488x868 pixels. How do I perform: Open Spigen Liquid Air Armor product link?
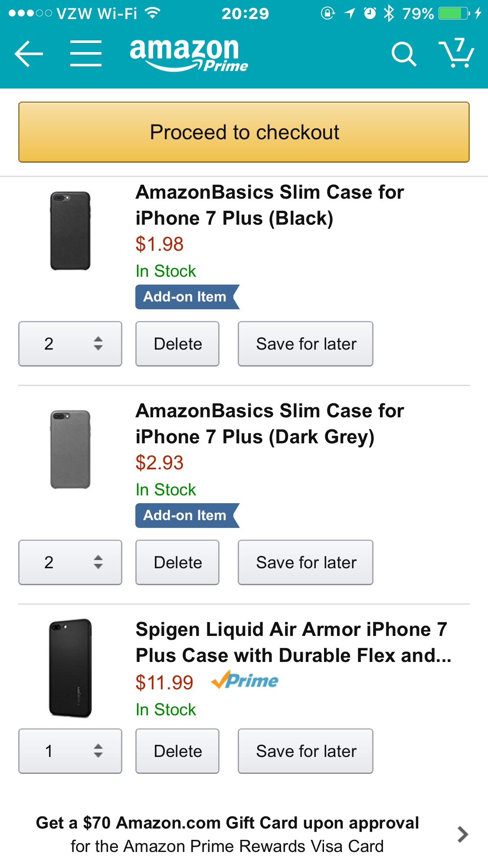click(293, 642)
